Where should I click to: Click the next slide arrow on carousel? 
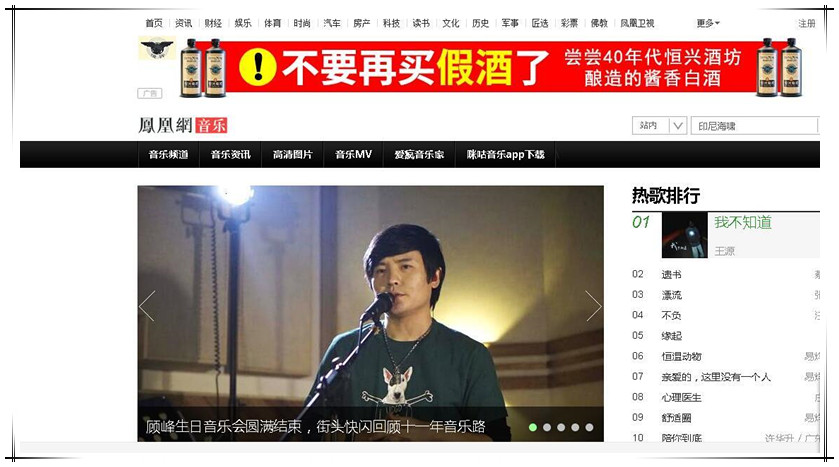pos(593,306)
